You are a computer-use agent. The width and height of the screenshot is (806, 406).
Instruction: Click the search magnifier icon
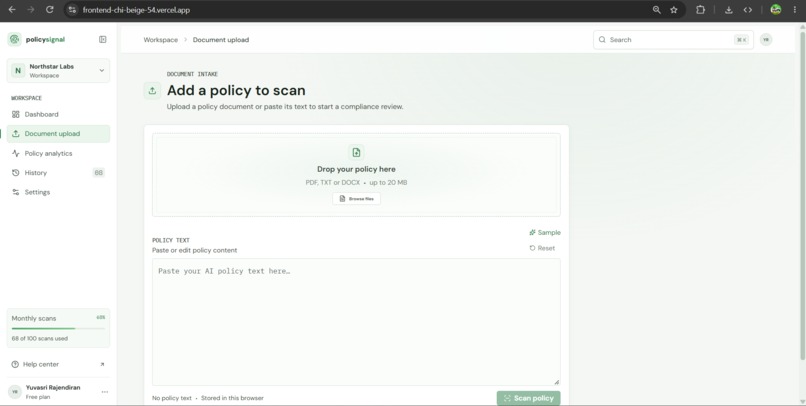602,40
